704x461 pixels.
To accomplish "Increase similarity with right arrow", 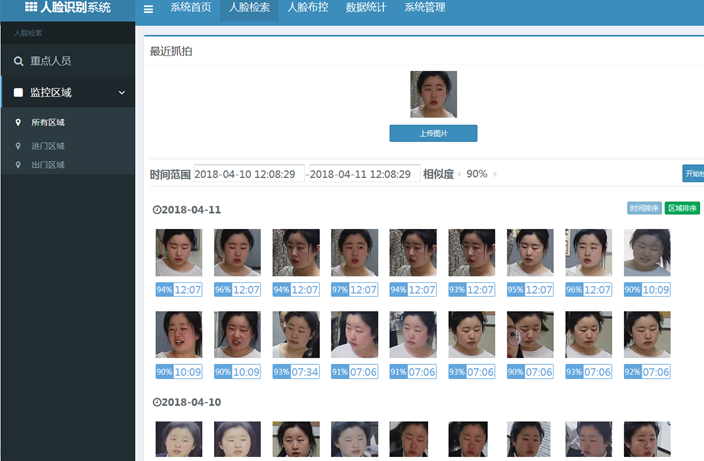I will (x=495, y=174).
